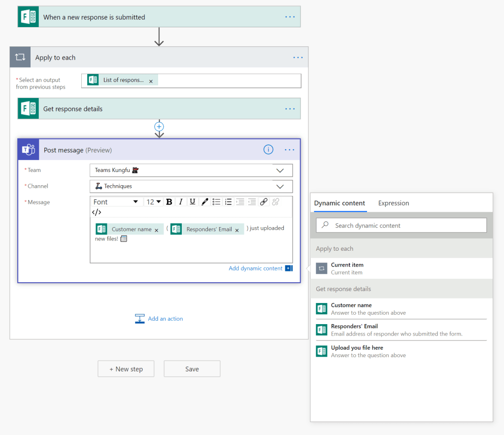Select the Dynamic content tab
The width and height of the screenshot is (504, 435).
(339, 203)
